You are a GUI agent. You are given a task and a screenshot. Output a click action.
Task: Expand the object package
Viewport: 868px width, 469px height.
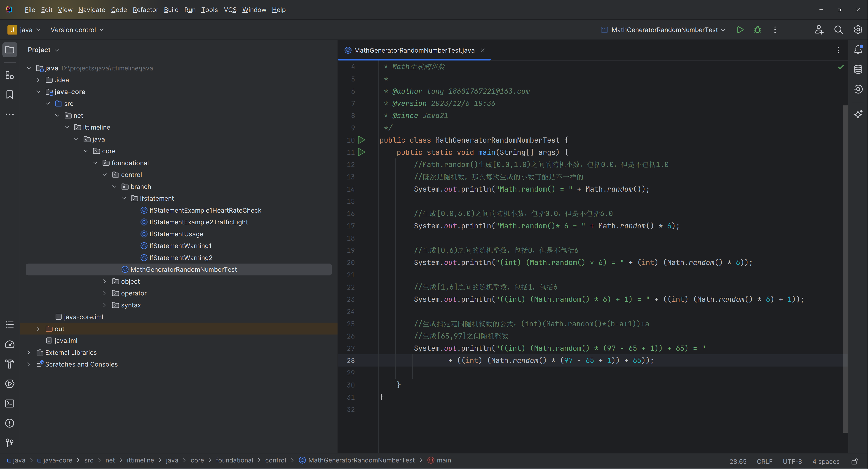pyautogui.click(x=104, y=281)
